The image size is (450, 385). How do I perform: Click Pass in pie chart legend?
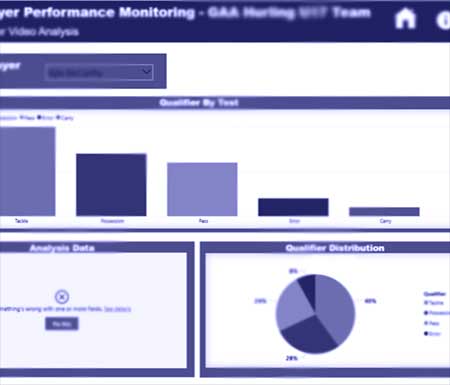coord(432,323)
